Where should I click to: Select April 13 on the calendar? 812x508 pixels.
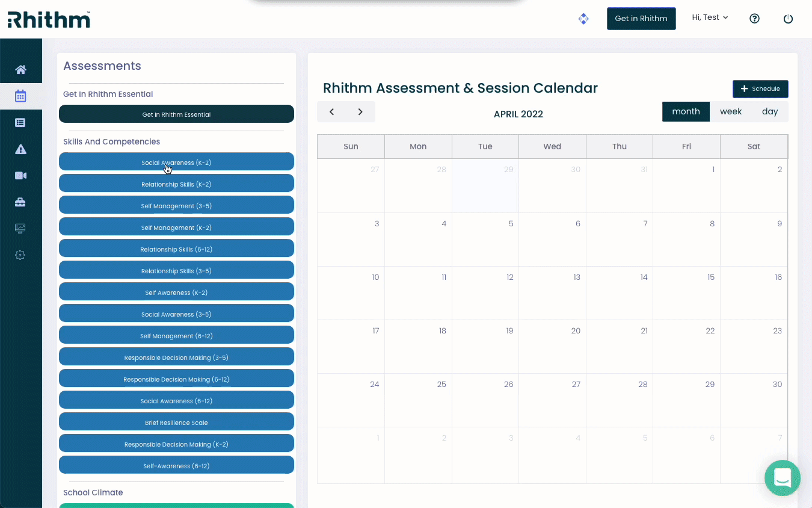(552, 293)
